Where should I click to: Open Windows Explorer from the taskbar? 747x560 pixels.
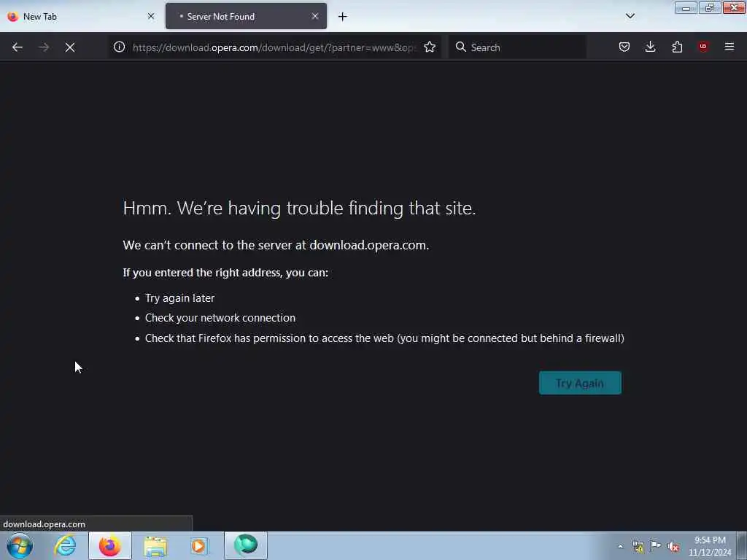(155, 545)
